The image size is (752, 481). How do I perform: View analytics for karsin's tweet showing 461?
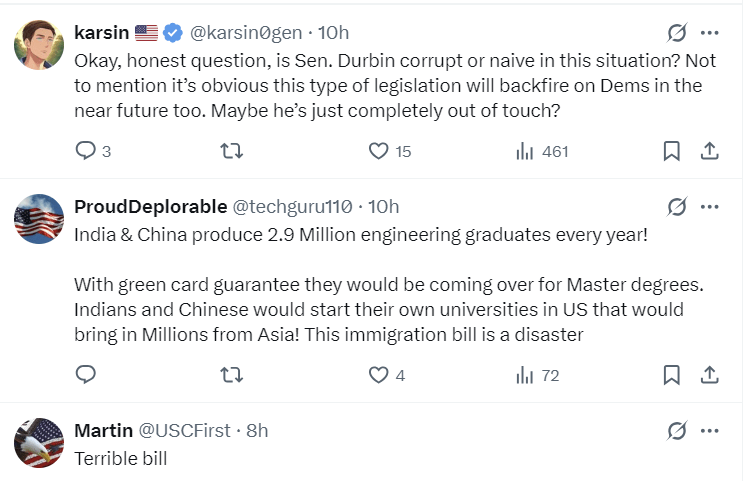pos(524,151)
